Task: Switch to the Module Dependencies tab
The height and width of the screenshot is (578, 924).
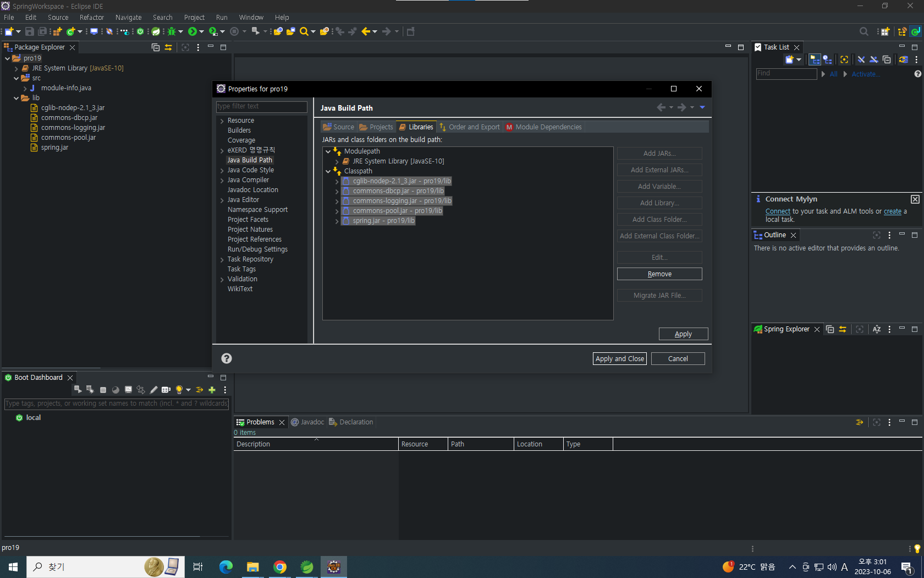Action: pyautogui.click(x=543, y=127)
